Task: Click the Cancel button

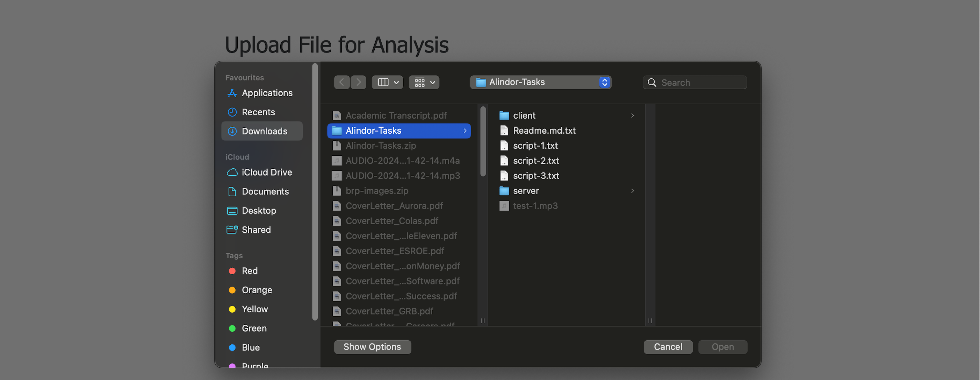Action: (x=668, y=347)
